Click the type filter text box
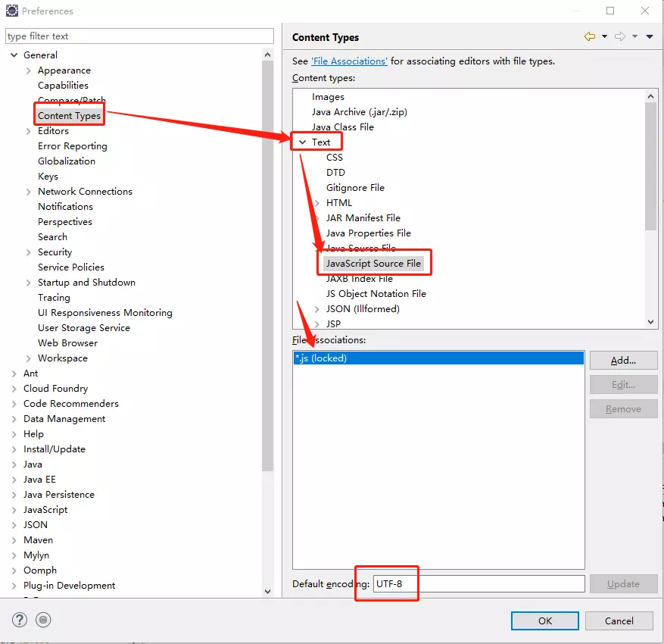The width and height of the screenshot is (664, 644). (x=139, y=36)
